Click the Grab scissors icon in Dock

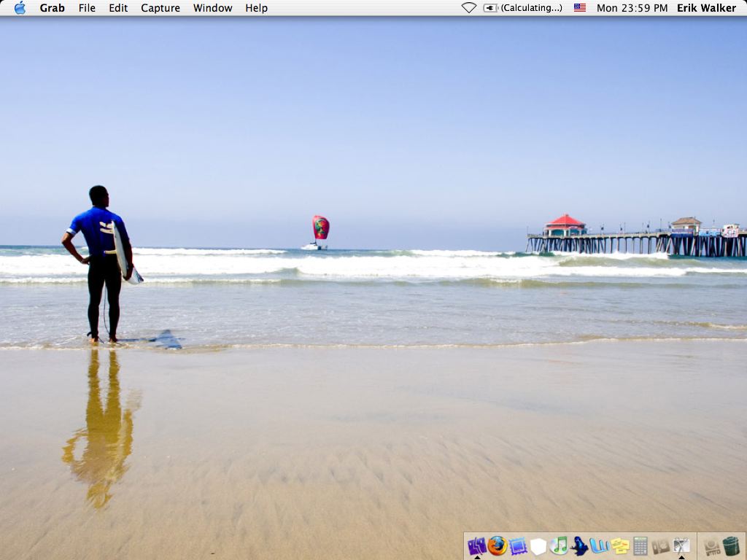[x=681, y=545]
